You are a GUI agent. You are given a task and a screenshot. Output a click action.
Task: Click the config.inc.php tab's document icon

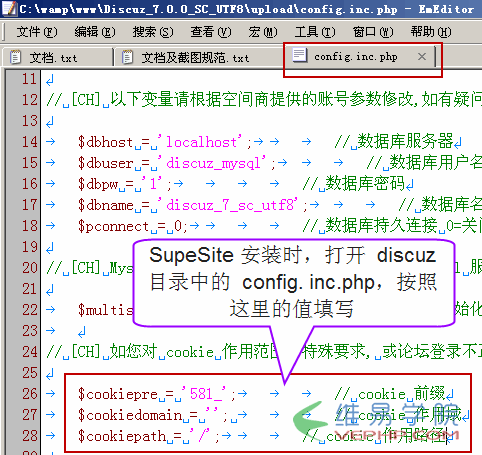(x=299, y=55)
